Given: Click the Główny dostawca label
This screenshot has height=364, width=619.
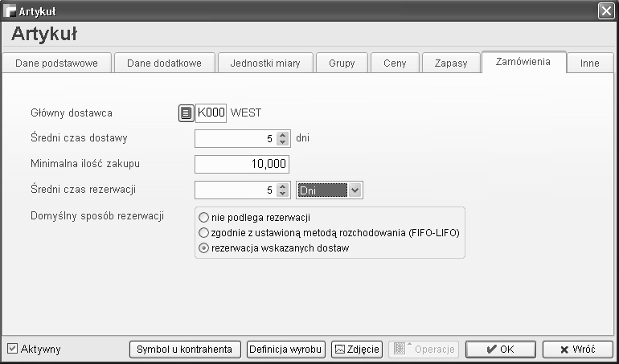Looking at the screenshot, I should pyautogui.click(x=72, y=113).
